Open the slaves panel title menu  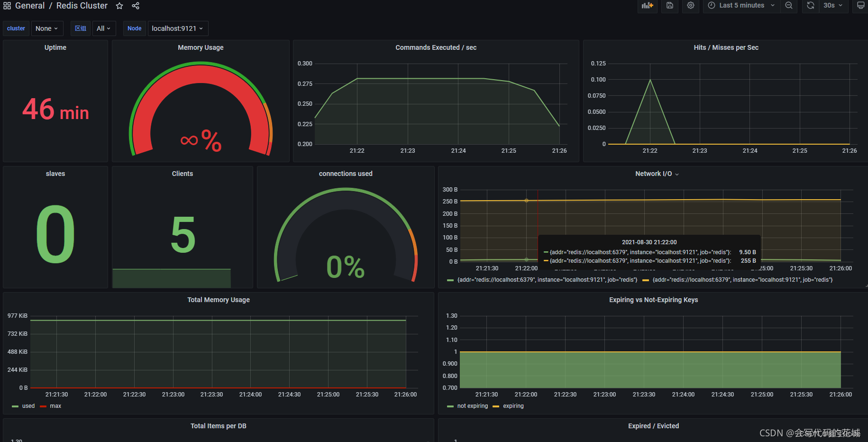55,174
